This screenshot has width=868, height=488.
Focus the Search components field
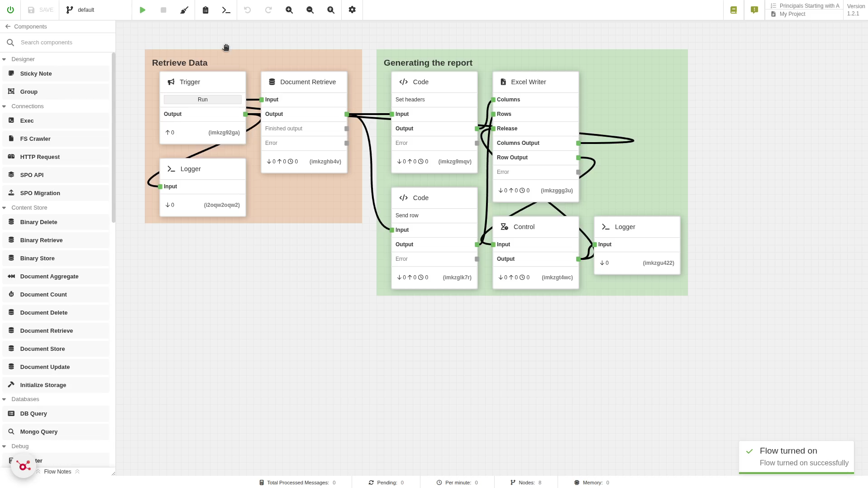click(x=66, y=43)
